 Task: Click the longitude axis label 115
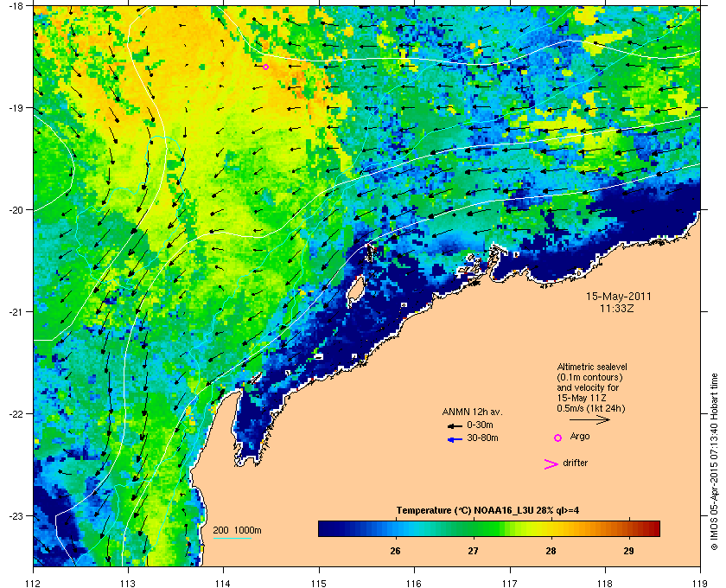tap(319, 584)
